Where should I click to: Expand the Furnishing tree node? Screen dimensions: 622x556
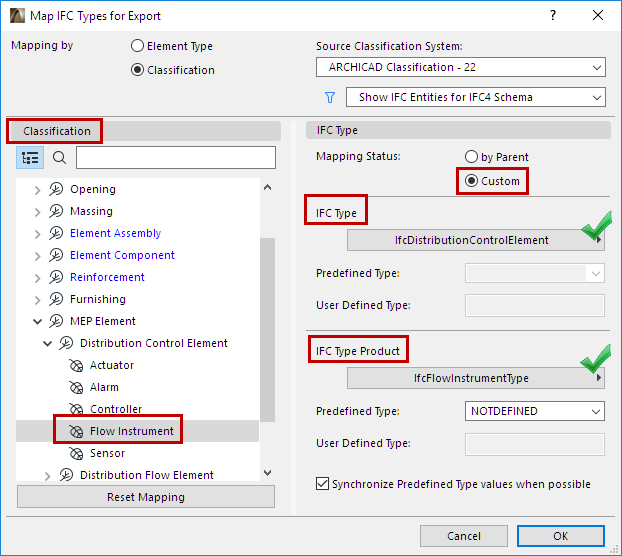pos(37,300)
